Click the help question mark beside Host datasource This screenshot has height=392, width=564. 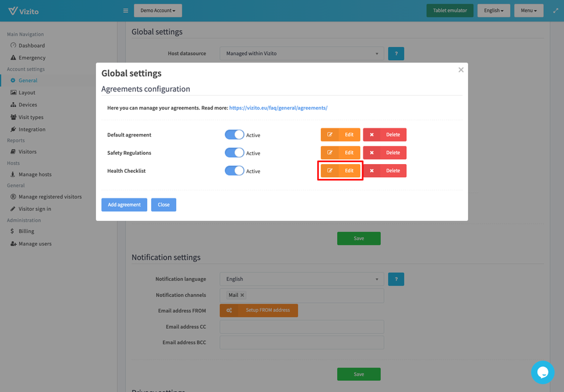(x=395, y=54)
